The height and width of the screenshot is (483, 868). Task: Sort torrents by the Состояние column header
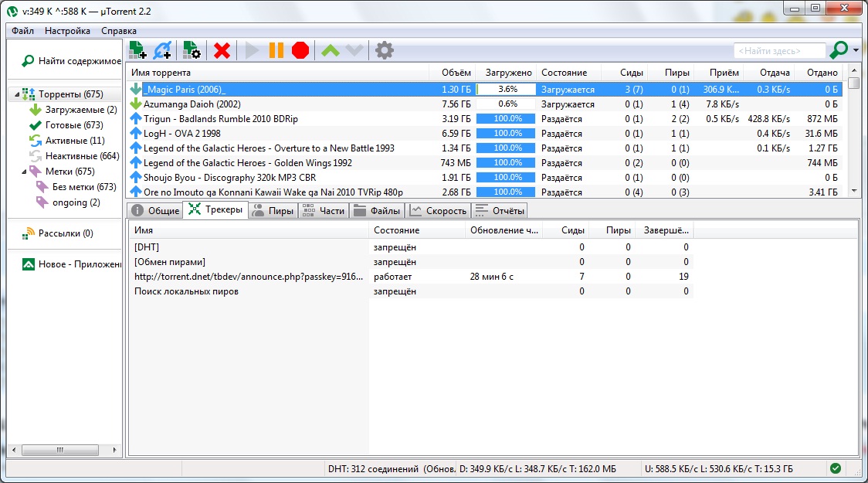coord(564,73)
